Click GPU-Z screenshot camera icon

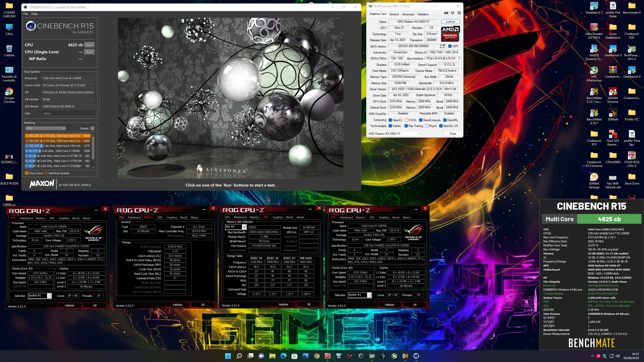(446, 13)
